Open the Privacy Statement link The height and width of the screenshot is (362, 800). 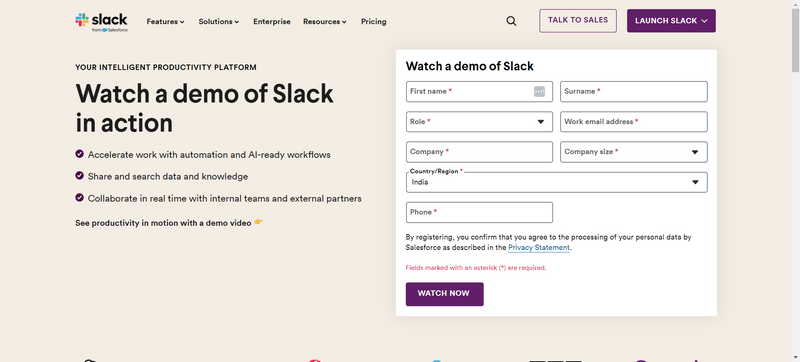pos(539,247)
